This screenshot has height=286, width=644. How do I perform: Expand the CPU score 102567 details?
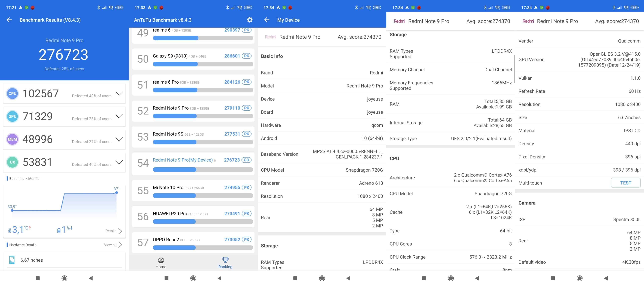(x=119, y=94)
